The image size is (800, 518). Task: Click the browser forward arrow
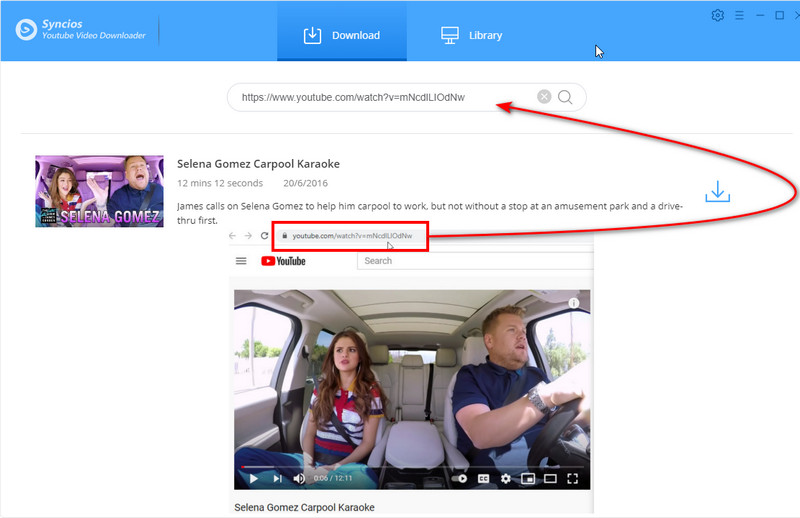[248, 236]
